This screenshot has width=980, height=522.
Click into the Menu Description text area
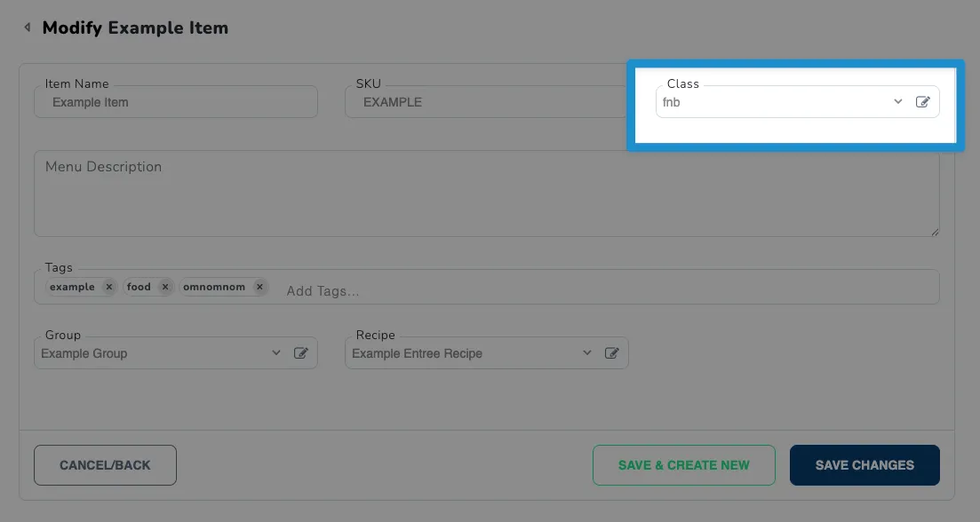(x=486, y=194)
